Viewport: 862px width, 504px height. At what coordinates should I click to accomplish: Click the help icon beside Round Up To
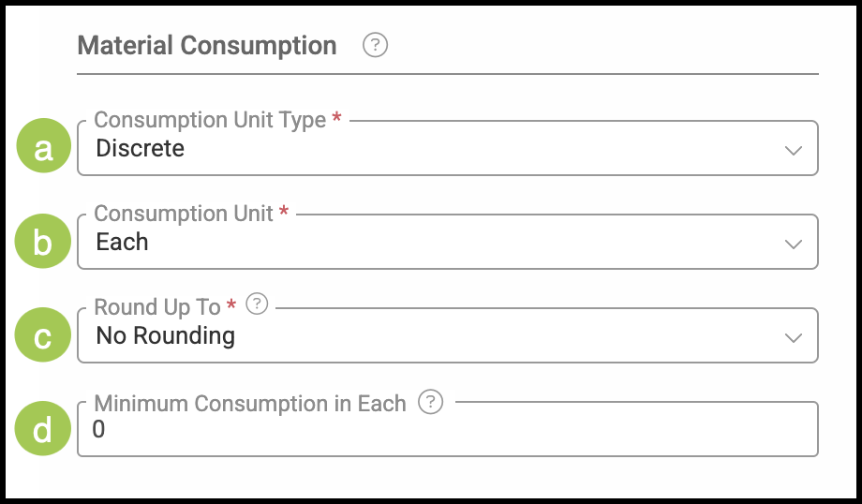click(257, 304)
